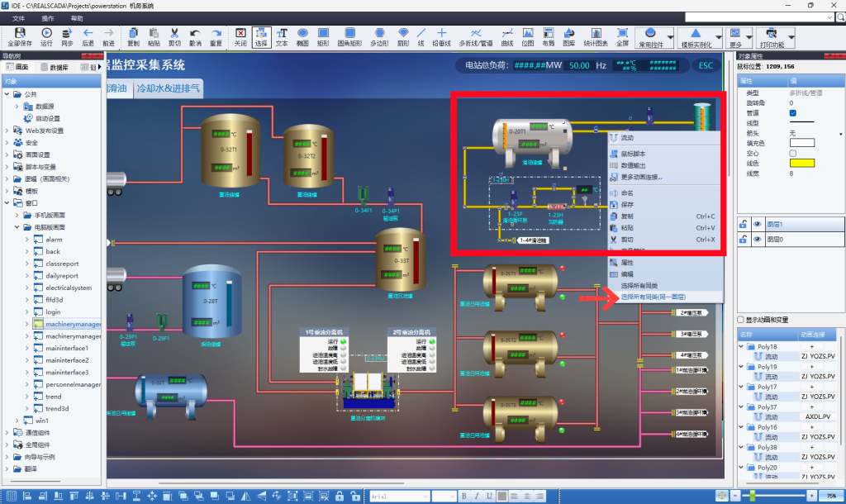Viewport: 846px width, 504px height.
Task: Expand the 通信组件 tree node
Action: pyautogui.click(x=7, y=432)
